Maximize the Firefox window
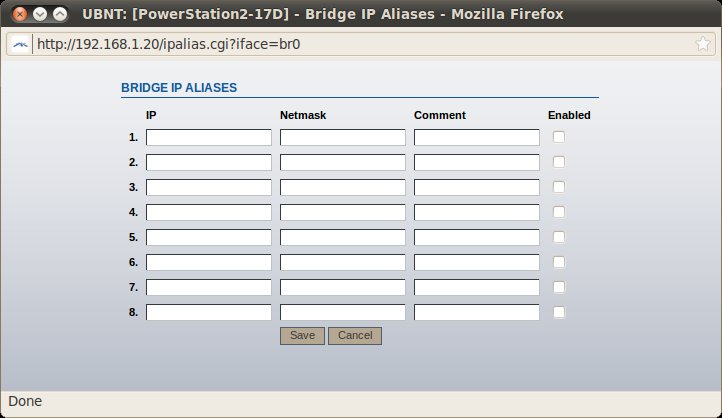Image resolution: width=722 pixels, height=418 pixels. coord(60,14)
